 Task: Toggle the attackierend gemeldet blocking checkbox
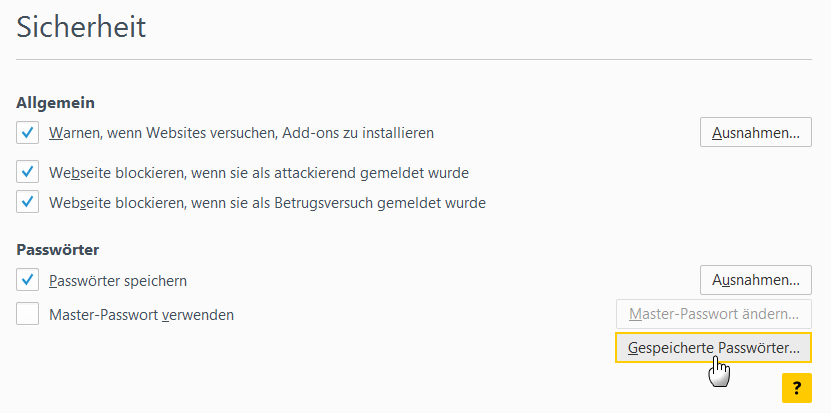28,172
